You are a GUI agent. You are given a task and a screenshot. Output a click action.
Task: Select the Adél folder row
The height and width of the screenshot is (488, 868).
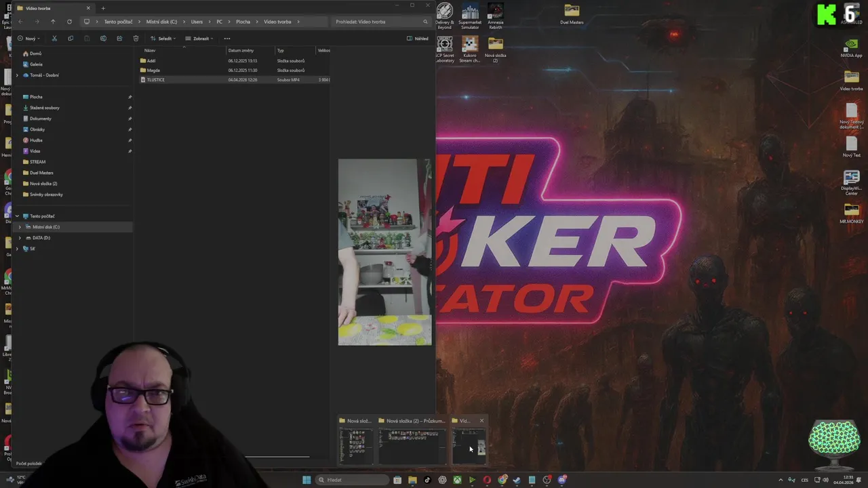pos(235,61)
